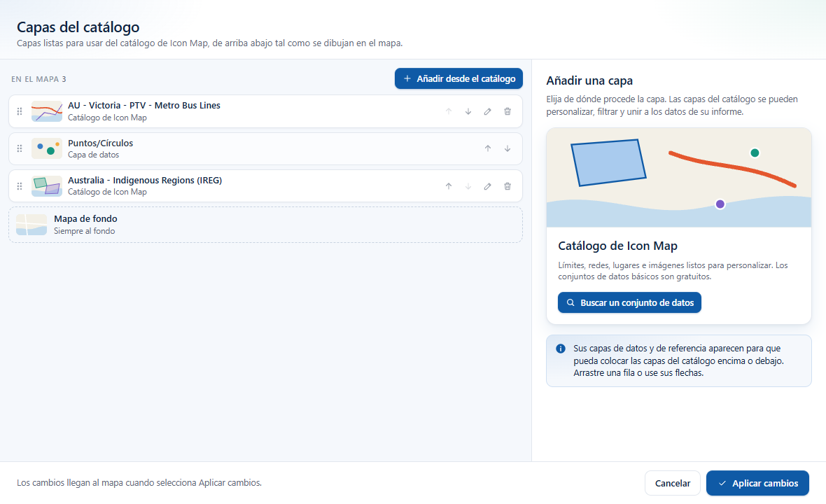Delete the Metro Bus Lines layer
The image size is (826, 504).
coord(507,111)
